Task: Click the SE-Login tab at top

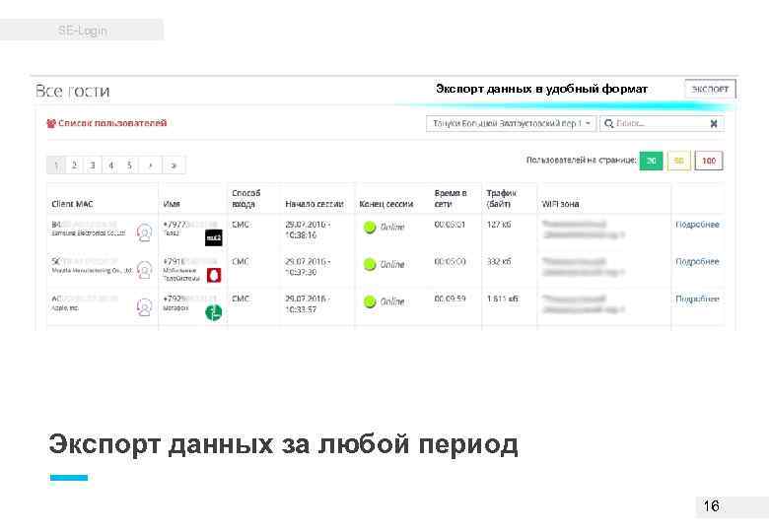Action: tap(82, 31)
